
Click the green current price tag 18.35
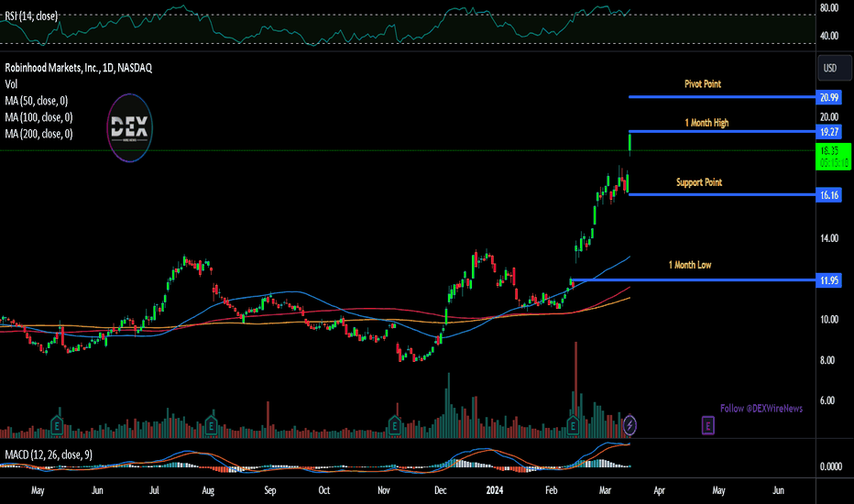833,157
